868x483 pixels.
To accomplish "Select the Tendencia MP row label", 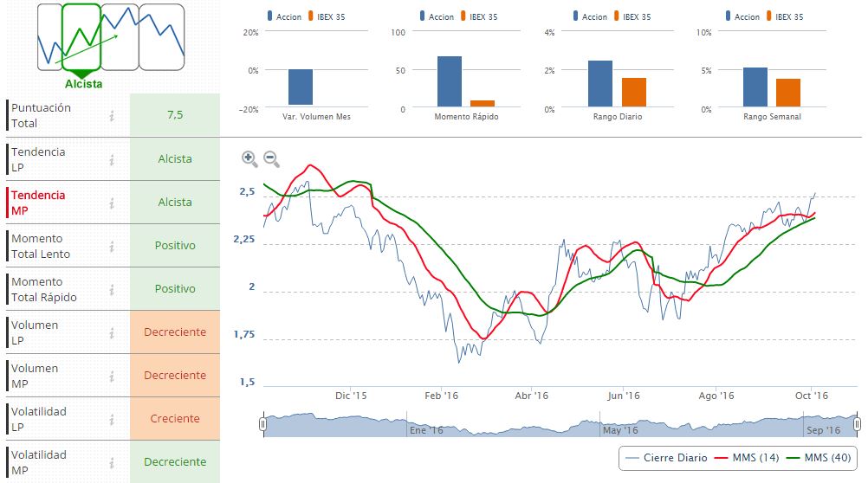I will (37, 203).
